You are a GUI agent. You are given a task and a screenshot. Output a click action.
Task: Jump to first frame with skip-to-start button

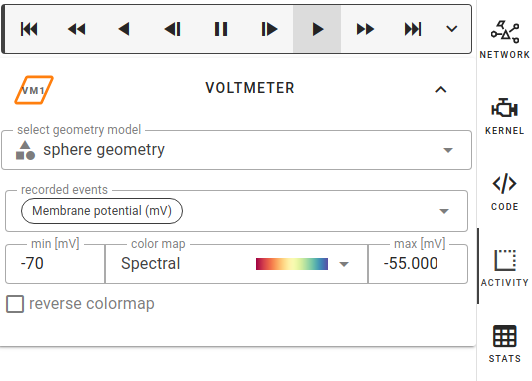pyautogui.click(x=29, y=29)
